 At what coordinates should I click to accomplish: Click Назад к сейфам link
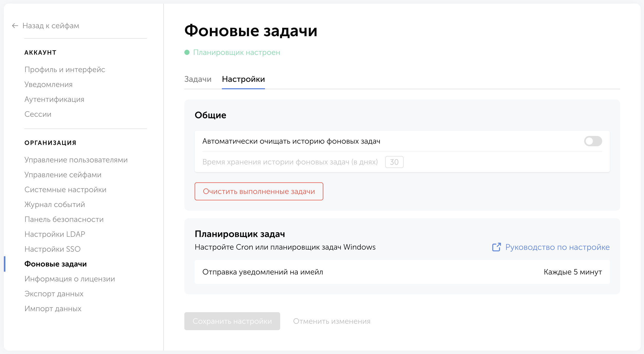[51, 26]
